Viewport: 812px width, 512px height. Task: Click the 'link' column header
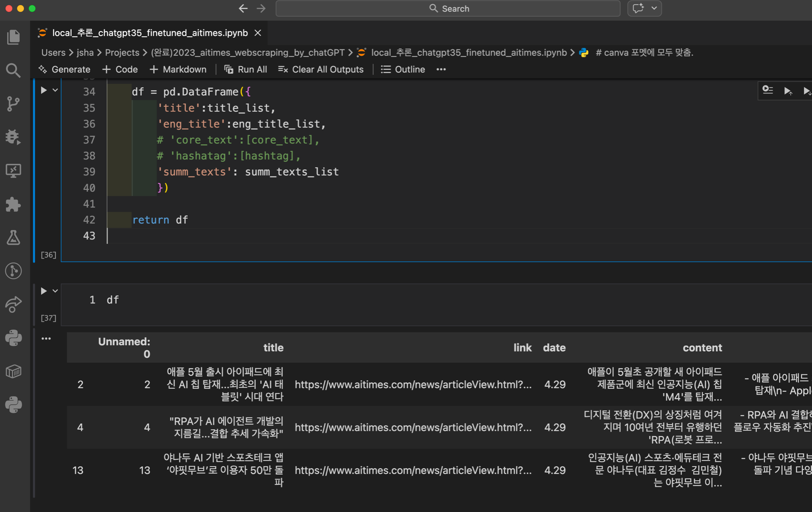(x=522, y=348)
